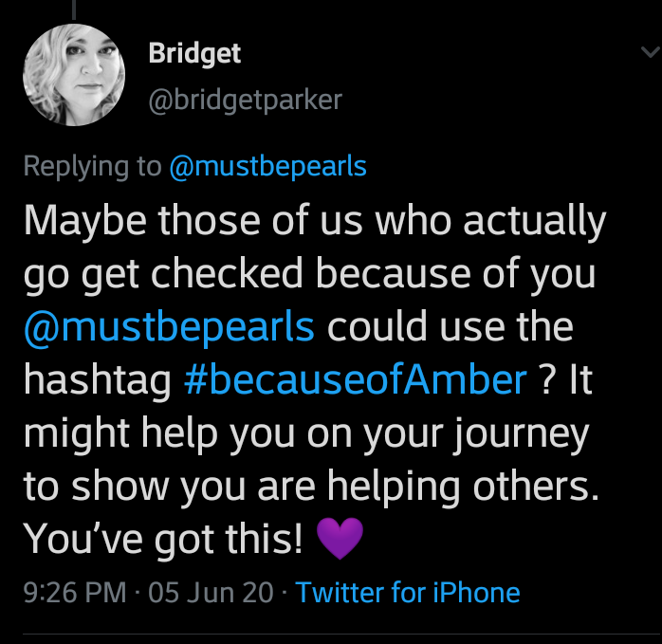
Task: Click the display name Bridget
Action: pos(194,54)
